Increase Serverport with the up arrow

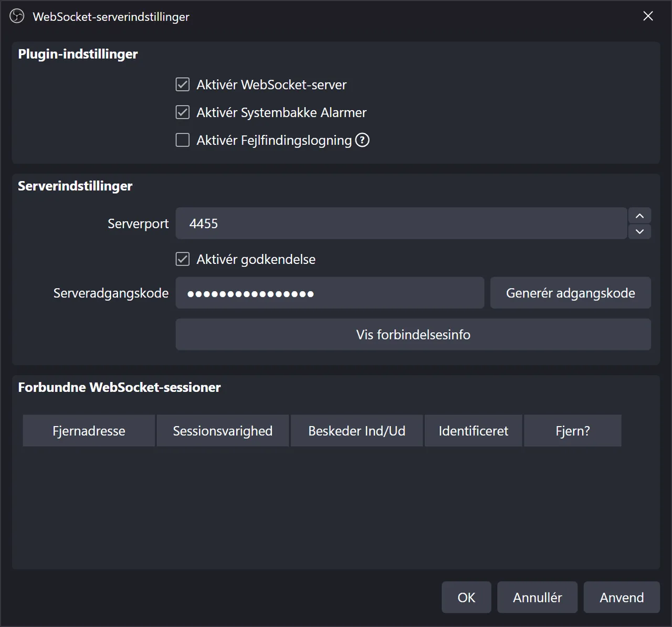[x=639, y=216]
